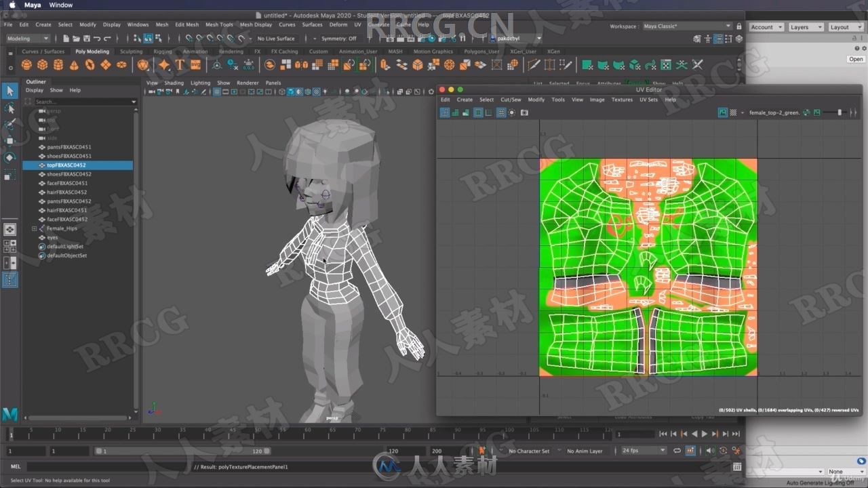The width and height of the screenshot is (868, 488).
Task: Click the play forward button
Action: click(x=704, y=434)
